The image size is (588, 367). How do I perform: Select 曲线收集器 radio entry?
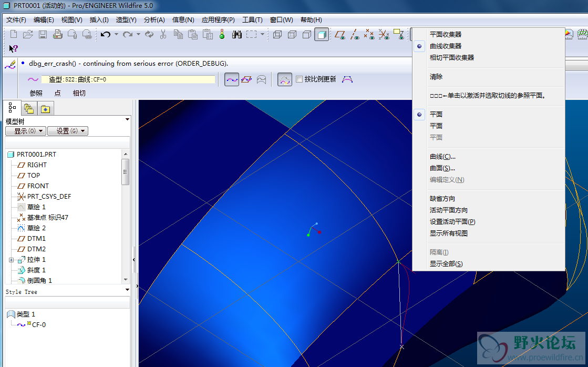(446, 46)
